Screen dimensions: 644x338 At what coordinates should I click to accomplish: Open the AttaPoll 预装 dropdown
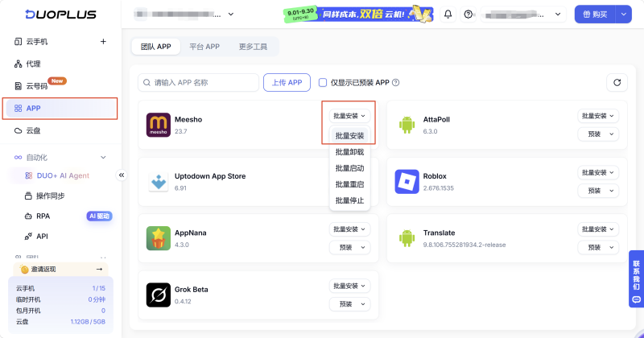(x=598, y=134)
